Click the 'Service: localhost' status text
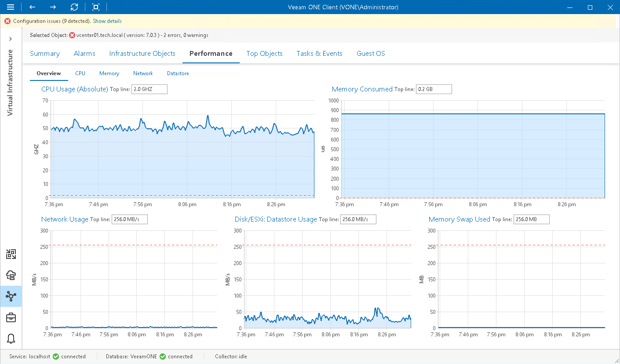The height and width of the screenshot is (364, 620). (x=30, y=357)
